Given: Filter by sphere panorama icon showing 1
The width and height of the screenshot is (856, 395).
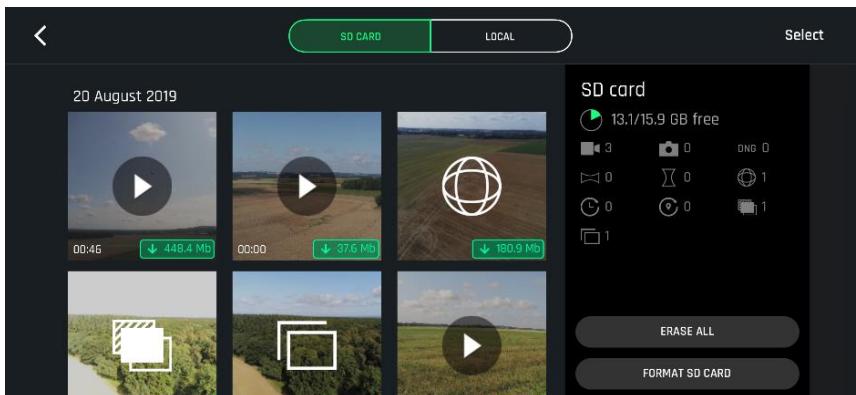Looking at the screenshot, I should click(x=747, y=178).
